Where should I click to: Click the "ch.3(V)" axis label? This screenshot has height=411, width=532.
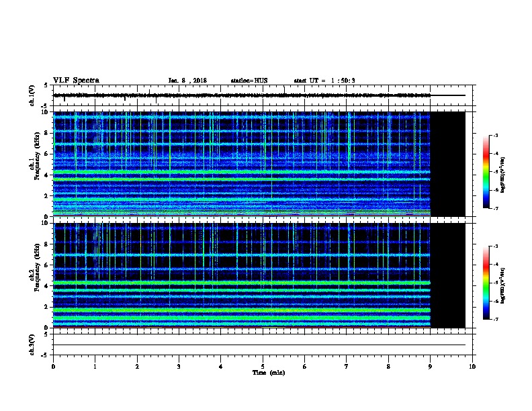click(32, 345)
